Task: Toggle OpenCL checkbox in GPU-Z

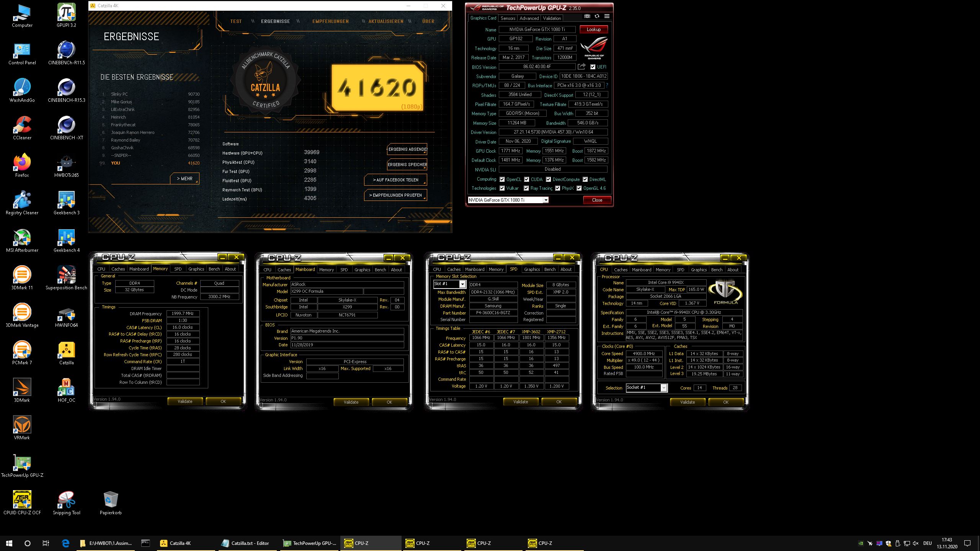Action: click(x=502, y=179)
